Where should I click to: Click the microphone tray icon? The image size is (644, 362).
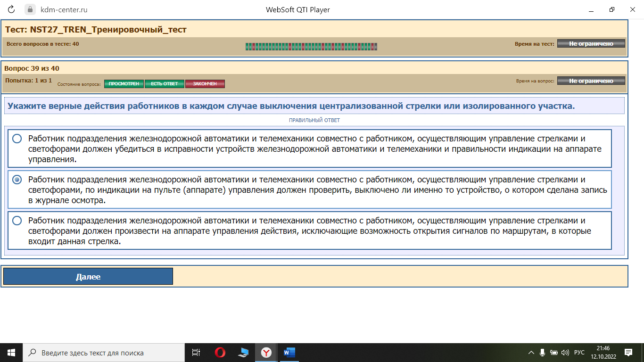coord(542,352)
